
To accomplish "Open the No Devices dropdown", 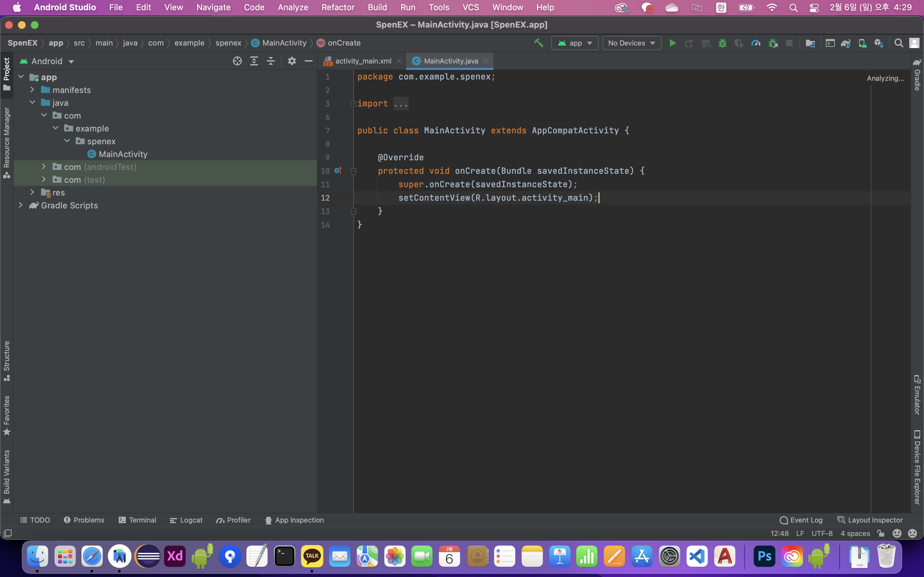I will point(631,43).
